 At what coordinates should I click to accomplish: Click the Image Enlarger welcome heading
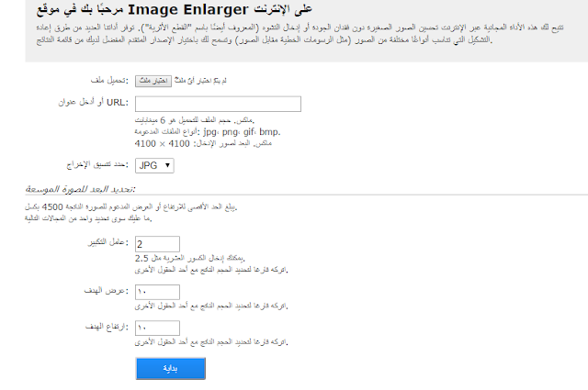click(175, 10)
